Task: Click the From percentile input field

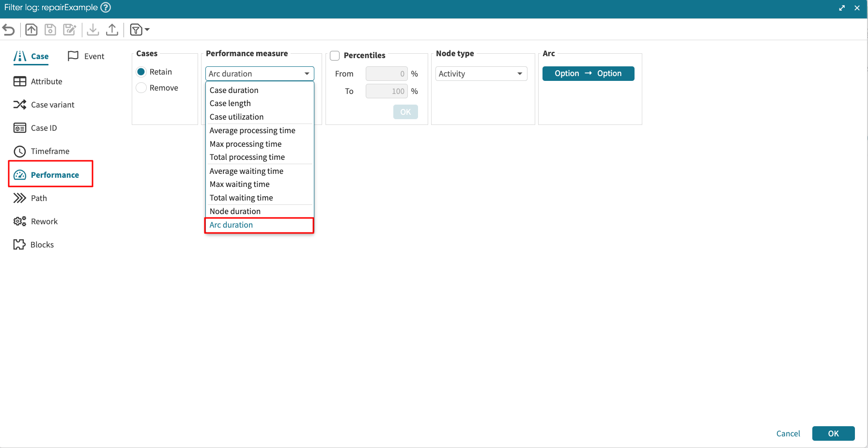Action: (x=386, y=74)
